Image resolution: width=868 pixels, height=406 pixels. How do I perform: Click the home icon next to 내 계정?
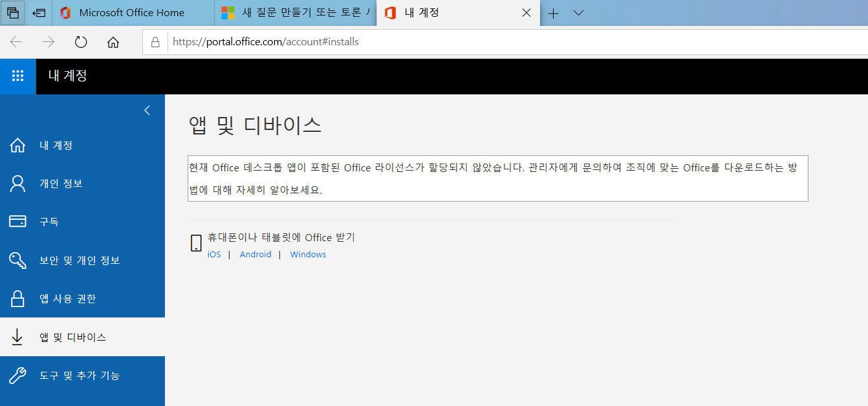[17, 145]
